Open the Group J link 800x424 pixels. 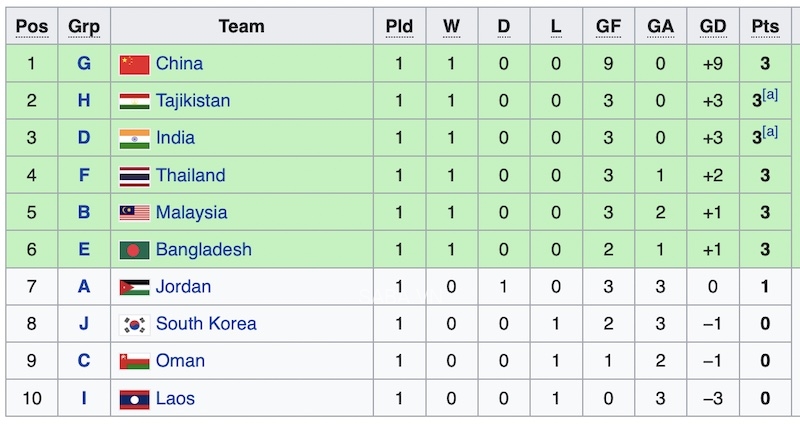click(84, 324)
